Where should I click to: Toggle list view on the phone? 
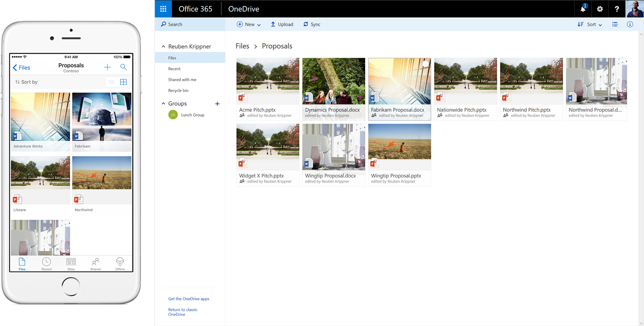pyautogui.click(x=111, y=82)
